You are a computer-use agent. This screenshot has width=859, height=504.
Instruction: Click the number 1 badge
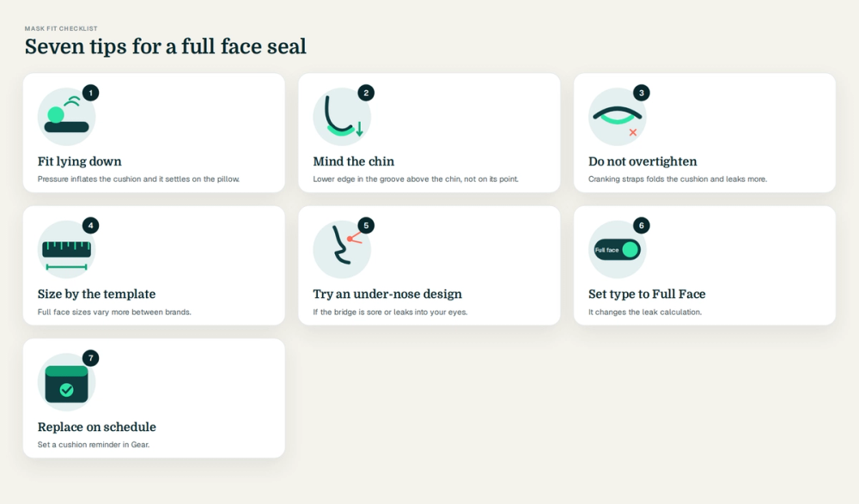tap(91, 93)
